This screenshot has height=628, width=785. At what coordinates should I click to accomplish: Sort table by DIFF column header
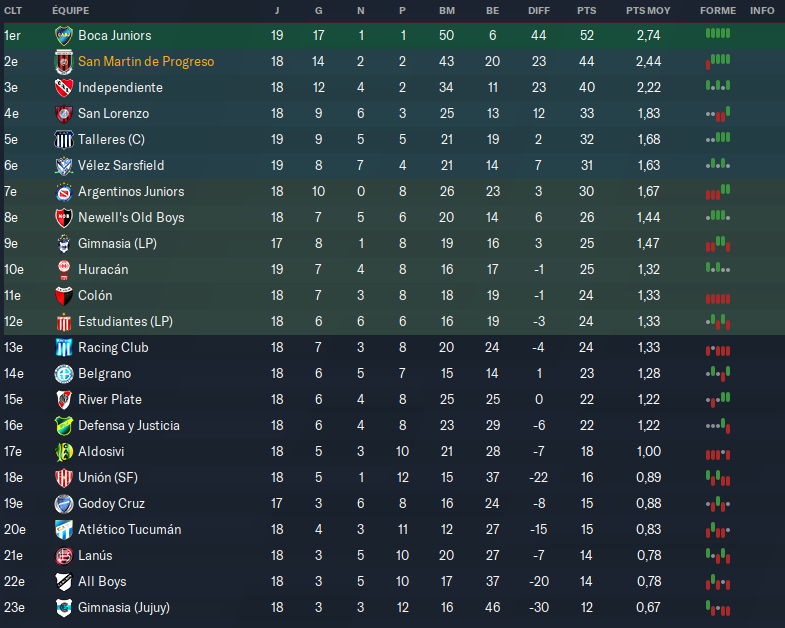click(539, 10)
